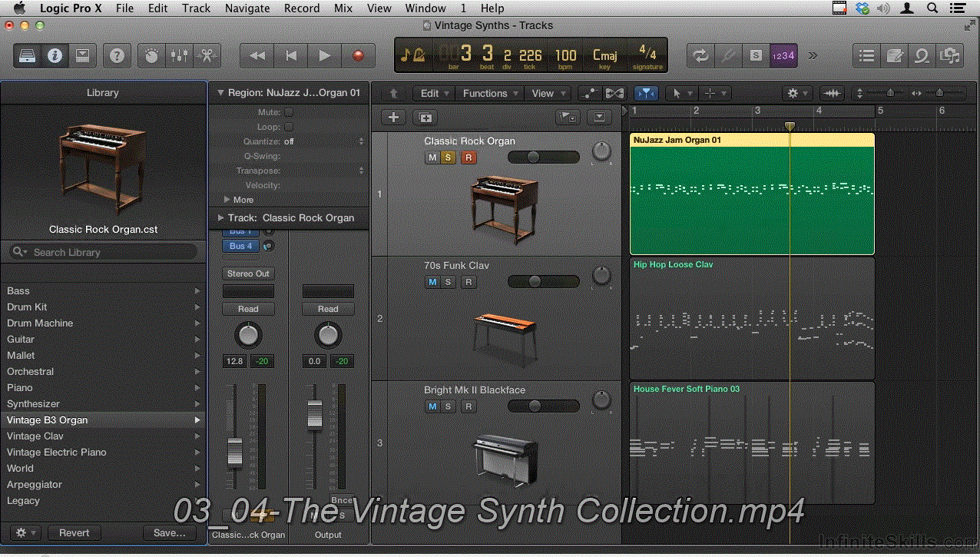Open Smart Controls knob icon
The width and height of the screenshot is (980, 557).
point(152,55)
